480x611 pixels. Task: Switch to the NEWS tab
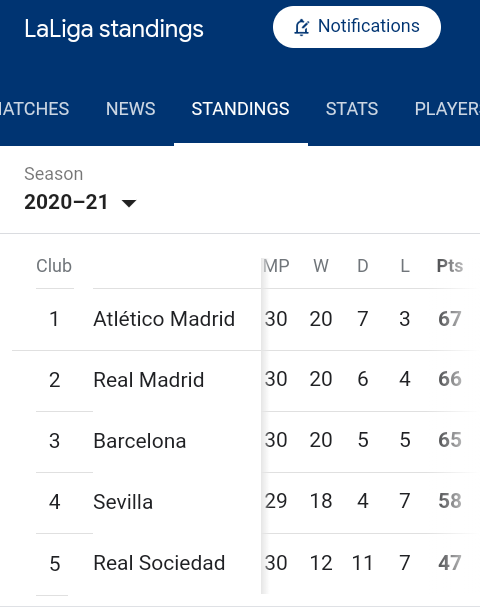131,109
